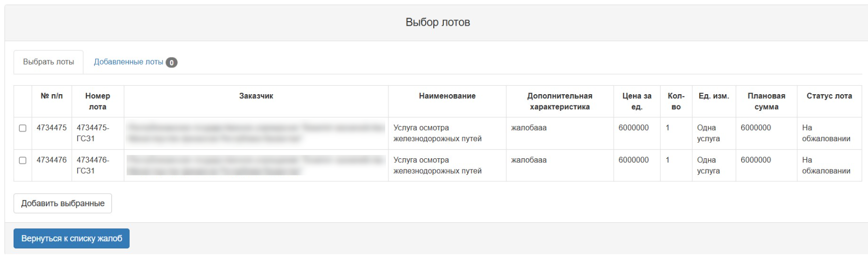This screenshot has height=256, width=868.
Task: Click the first row's На обжаловании status
Action: (826, 133)
